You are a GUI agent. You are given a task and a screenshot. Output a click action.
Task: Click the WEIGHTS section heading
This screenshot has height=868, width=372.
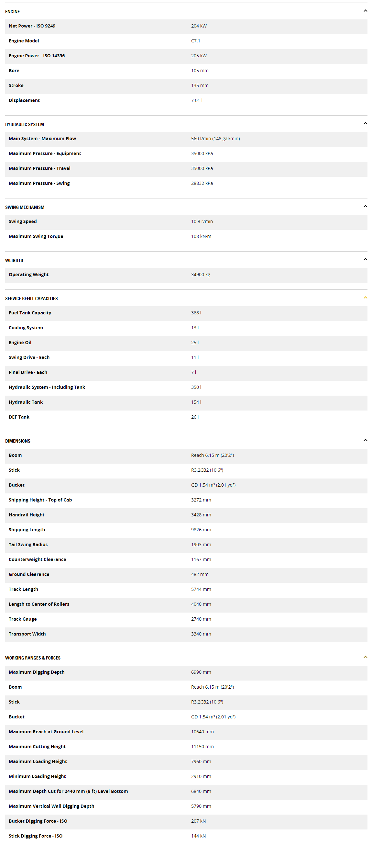click(x=14, y=261)
